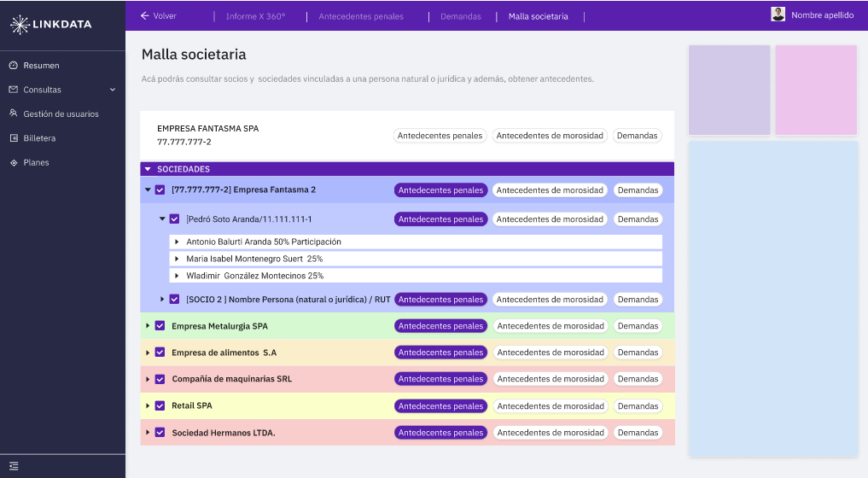
Task: Open Gestión de usuarios menu item
Action: pyautogui.click(x=61, y=114)
